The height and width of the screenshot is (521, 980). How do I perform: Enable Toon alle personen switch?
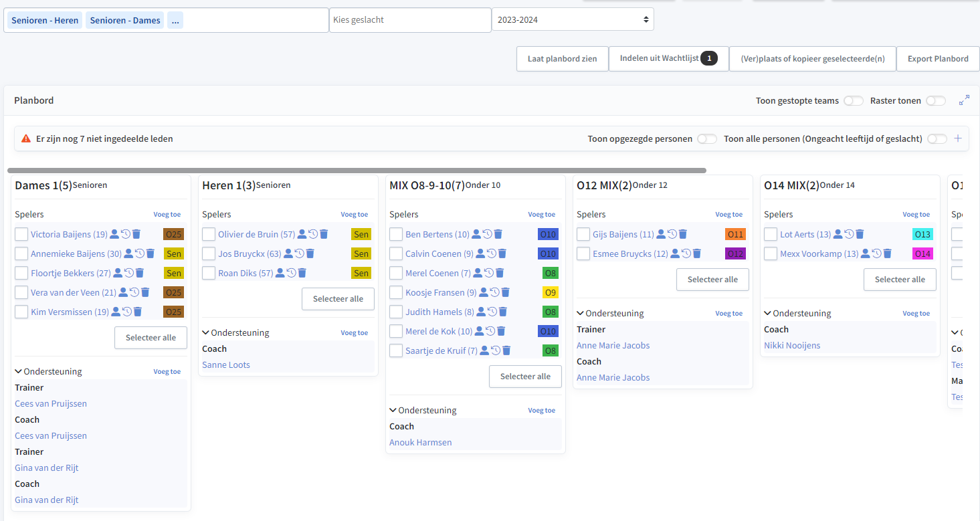(x=937, y=139)
